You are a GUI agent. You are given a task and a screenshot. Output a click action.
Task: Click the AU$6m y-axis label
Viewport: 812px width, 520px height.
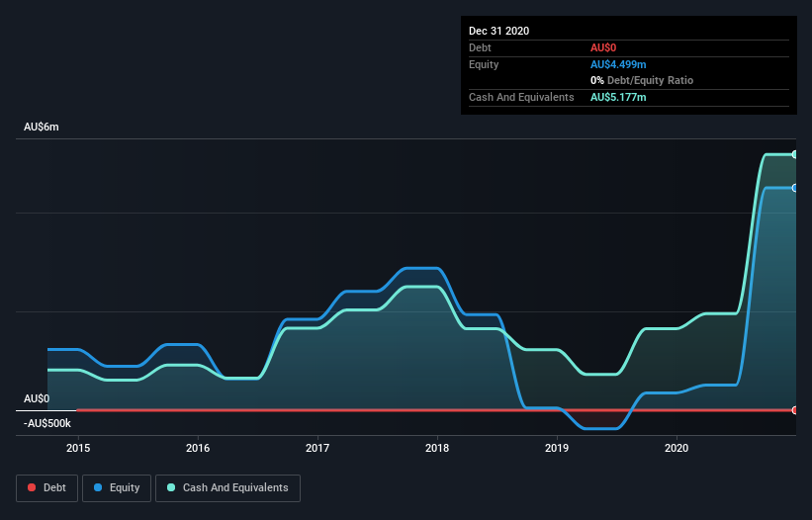pos(42,127)
